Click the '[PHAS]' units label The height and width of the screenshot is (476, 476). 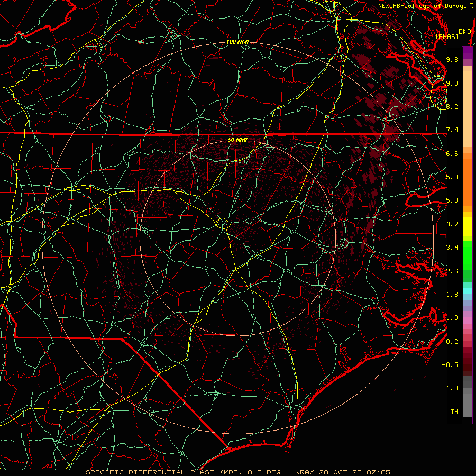(447, 36)
